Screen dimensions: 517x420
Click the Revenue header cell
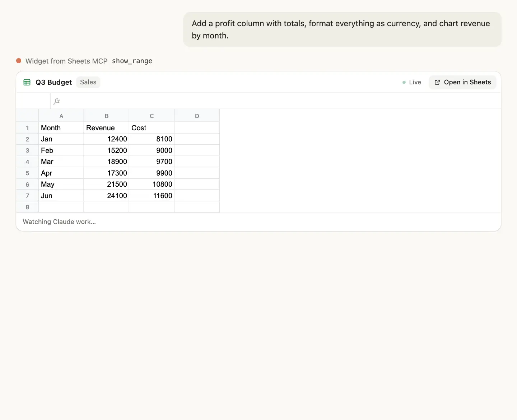107,128
